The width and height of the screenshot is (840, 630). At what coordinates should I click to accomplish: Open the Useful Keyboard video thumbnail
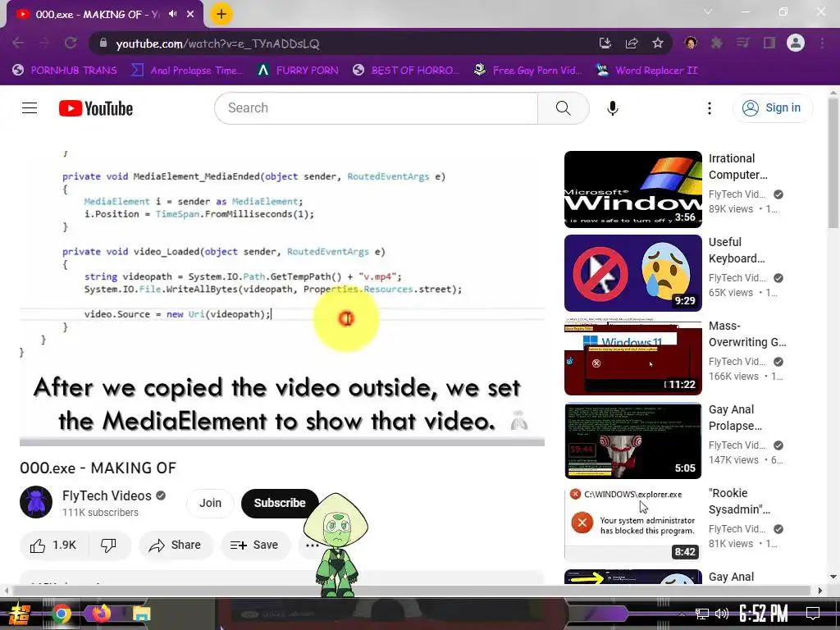point(632,273)
